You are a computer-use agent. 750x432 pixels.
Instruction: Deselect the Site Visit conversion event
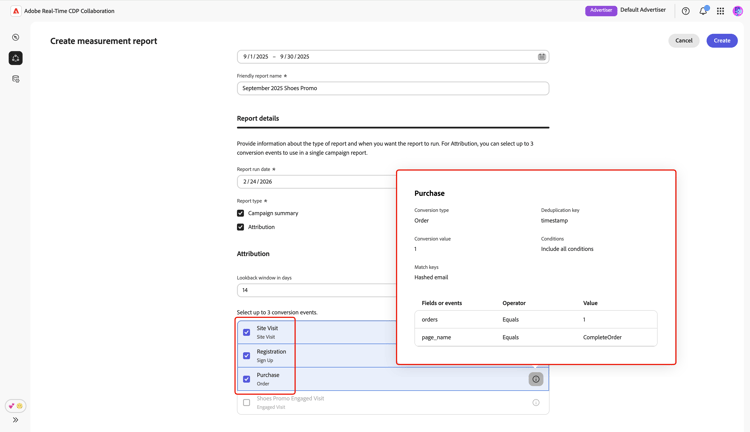(x=247, y=332)
